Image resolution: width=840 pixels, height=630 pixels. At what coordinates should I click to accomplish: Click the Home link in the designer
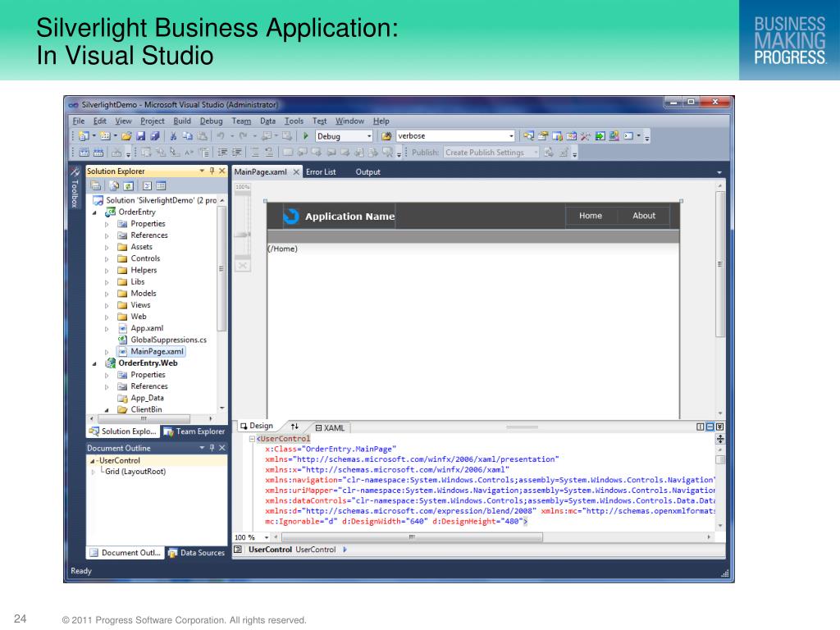point(591,216)
